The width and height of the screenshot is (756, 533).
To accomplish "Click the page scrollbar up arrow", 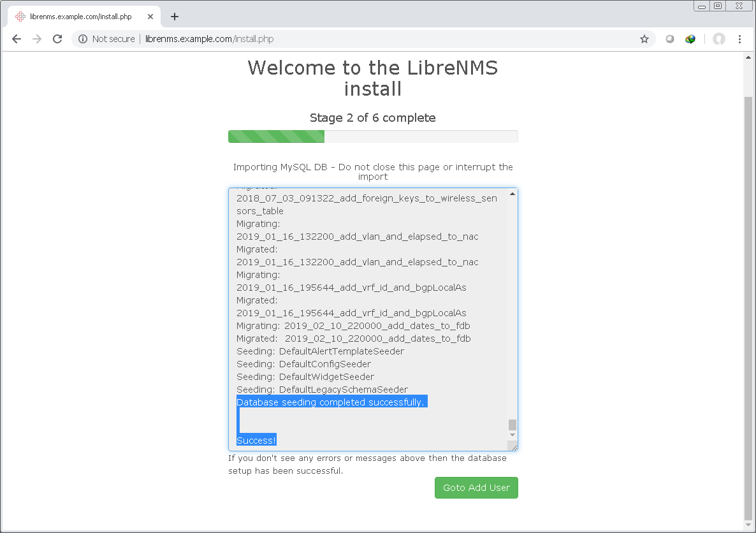I will pos(748,57).
